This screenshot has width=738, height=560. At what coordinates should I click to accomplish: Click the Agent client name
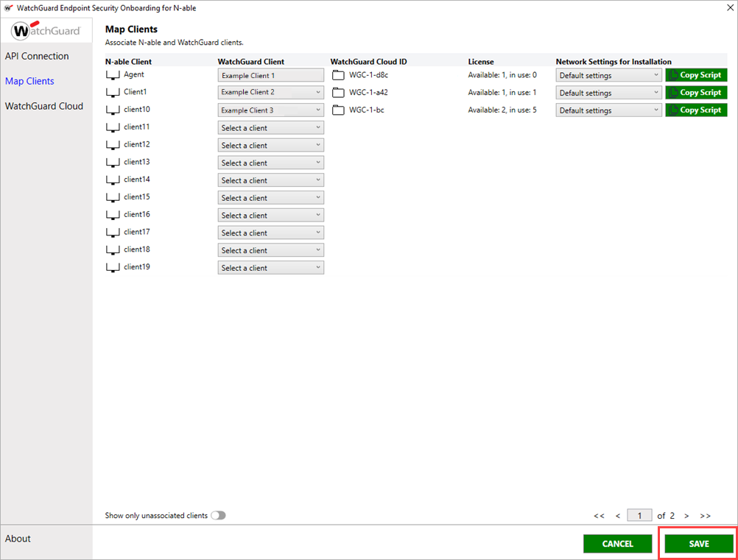[134, 74]
